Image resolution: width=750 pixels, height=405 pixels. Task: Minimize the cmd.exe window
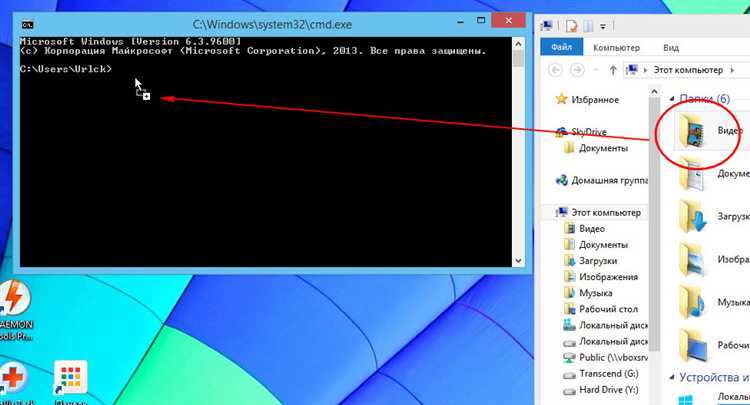coord(460,22)
